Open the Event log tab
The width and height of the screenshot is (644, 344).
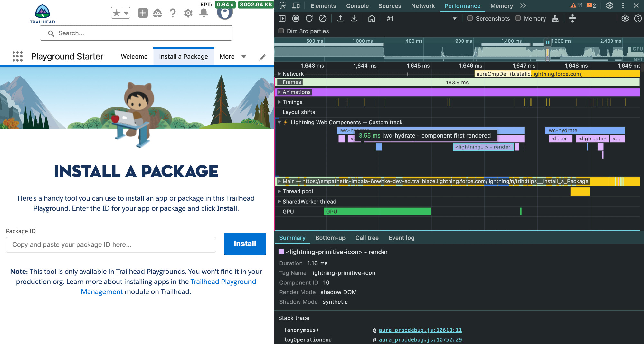coord(401,238)
